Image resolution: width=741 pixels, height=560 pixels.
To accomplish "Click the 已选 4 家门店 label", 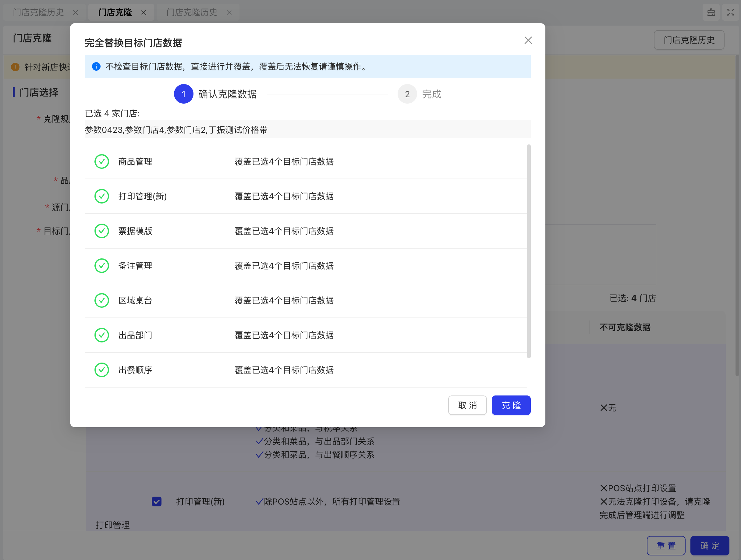I will coord(112,114).
